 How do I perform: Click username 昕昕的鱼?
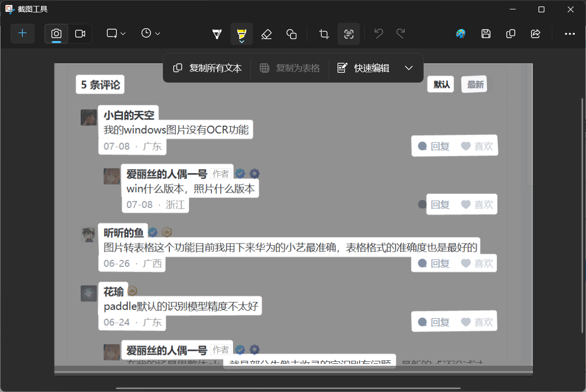click(x=124, y=233)
